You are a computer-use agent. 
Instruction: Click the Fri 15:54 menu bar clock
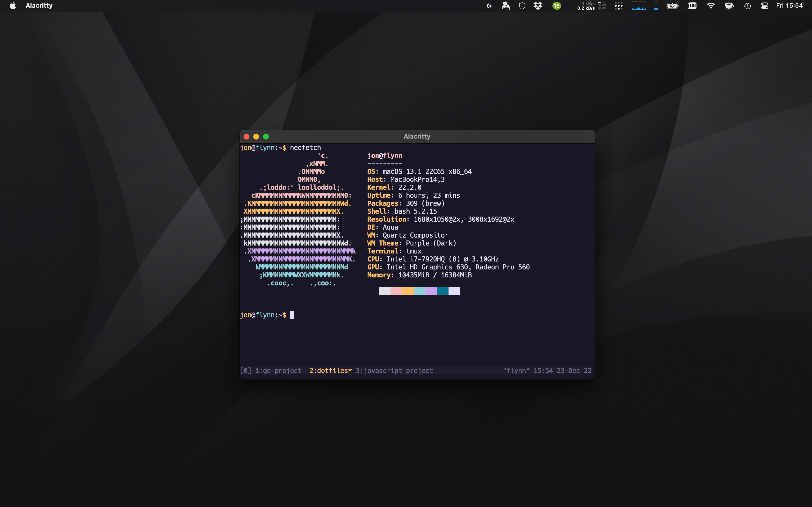click(x=789, y=6)
